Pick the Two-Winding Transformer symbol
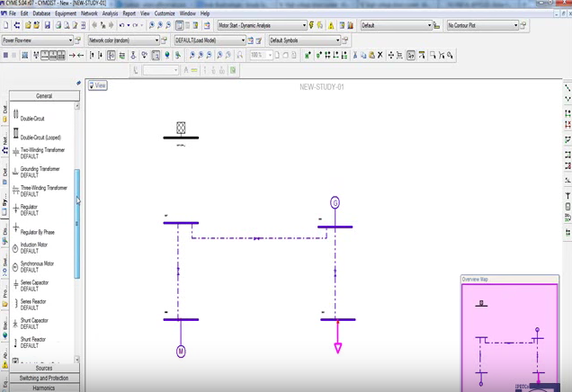Screen dimensions: 572x392 coord(42,153)
